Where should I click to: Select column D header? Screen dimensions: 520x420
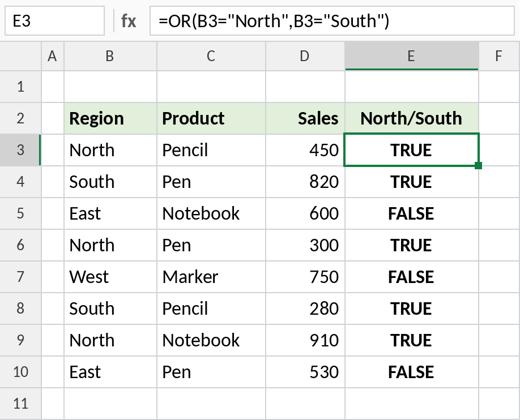pyautogui.click(x=305, y=56)
